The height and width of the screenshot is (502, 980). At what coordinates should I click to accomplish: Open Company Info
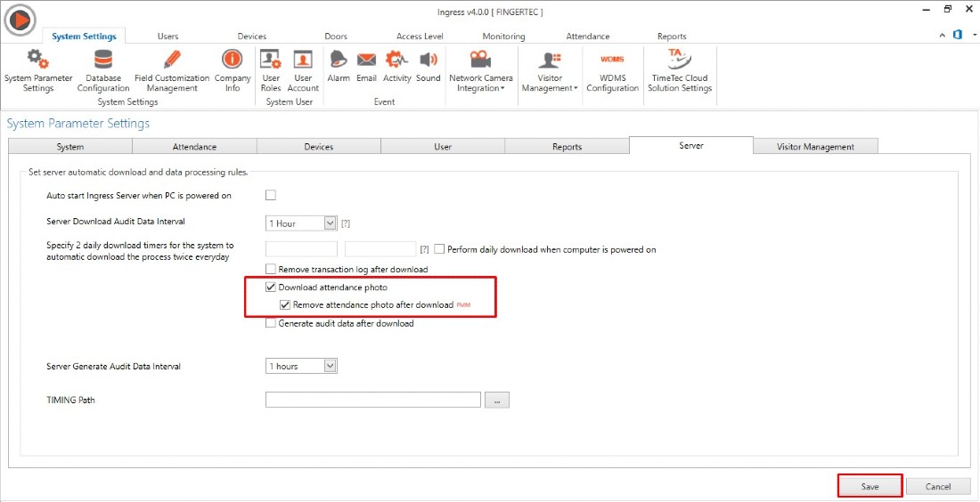[x=233, y=70]
